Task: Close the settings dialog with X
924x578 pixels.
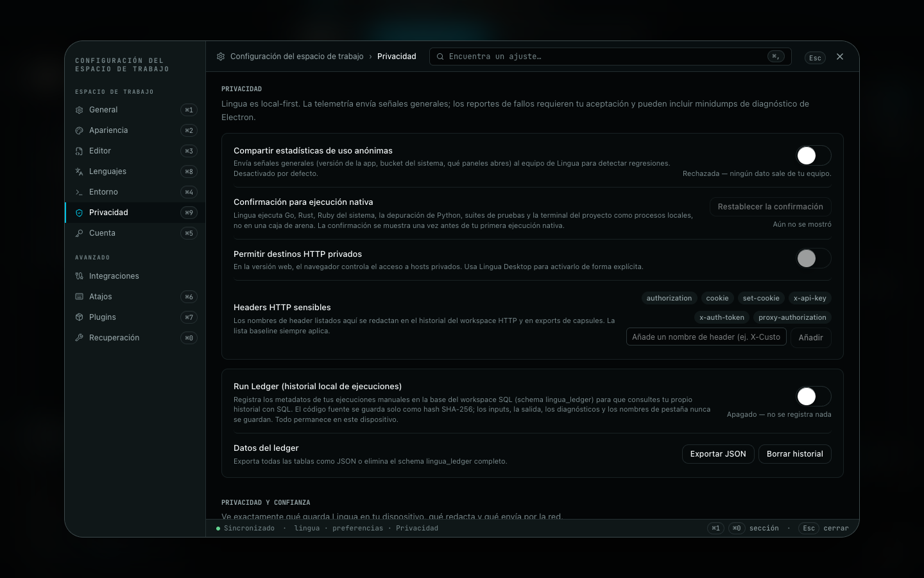Action: click(x=840, y=57)
